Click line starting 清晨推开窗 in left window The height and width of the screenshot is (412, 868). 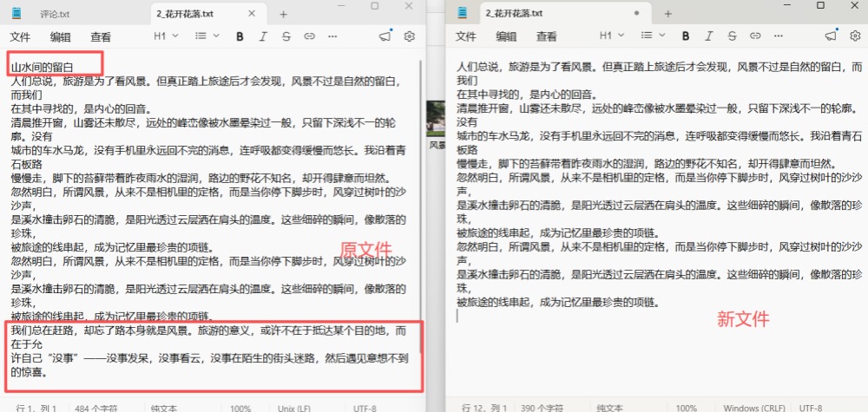click(x=203, y=122)
